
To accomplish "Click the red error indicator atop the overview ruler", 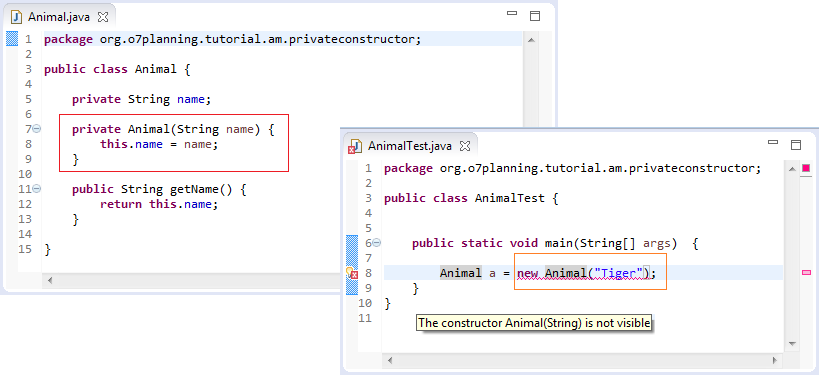I will coord(806,168).
